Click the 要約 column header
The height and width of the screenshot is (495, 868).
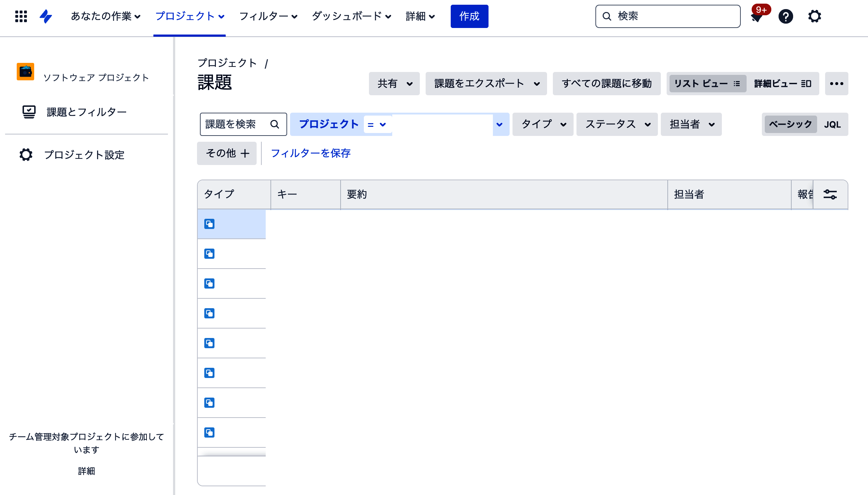(504, 194)
